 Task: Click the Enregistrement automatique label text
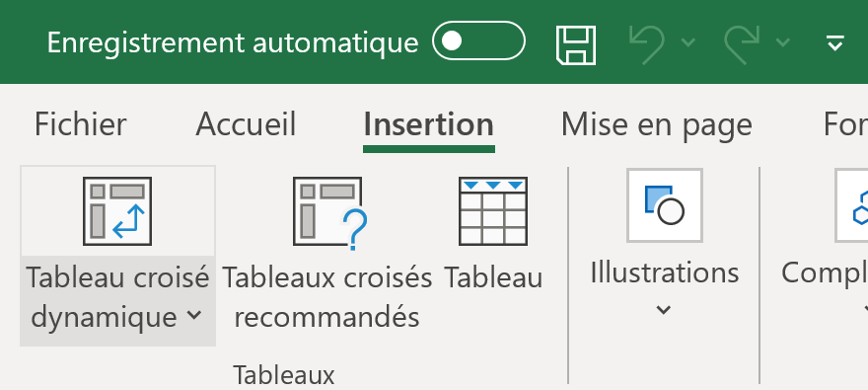click(x=233, y=42)
